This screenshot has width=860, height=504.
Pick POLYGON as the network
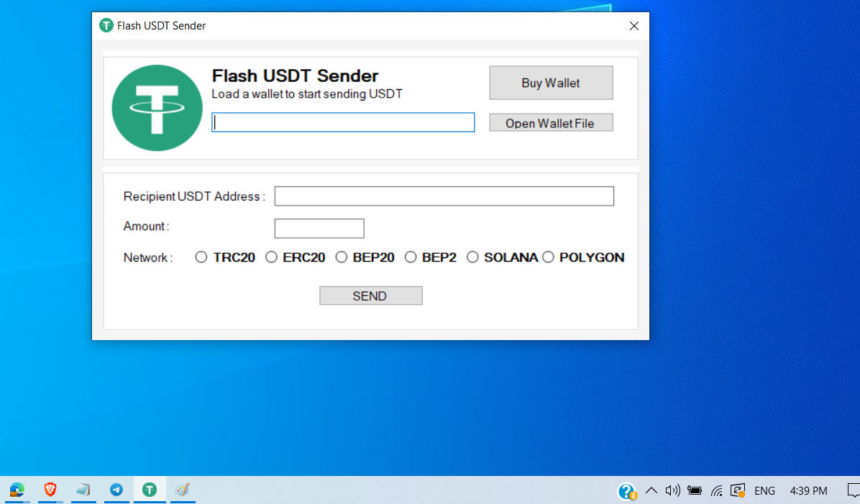[x=583, y=257]
